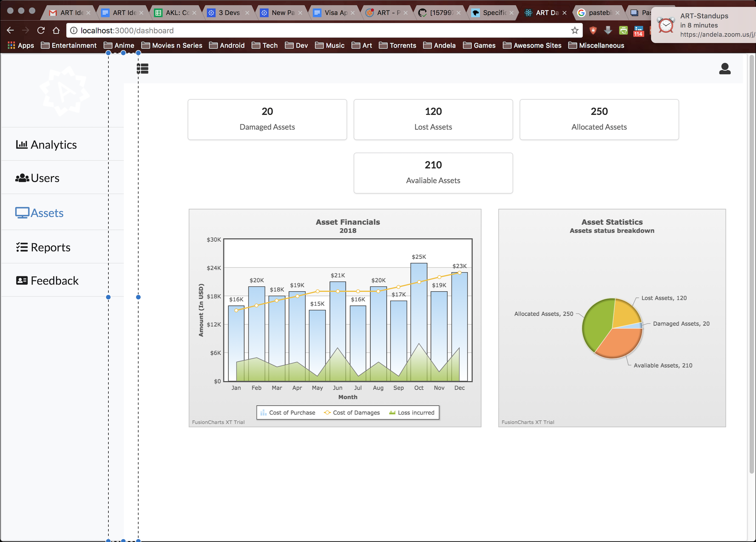This screenshot has width=756, height=542.
Task: Open the Miscellaneous bookmark folder
Action: coord(596,45)
